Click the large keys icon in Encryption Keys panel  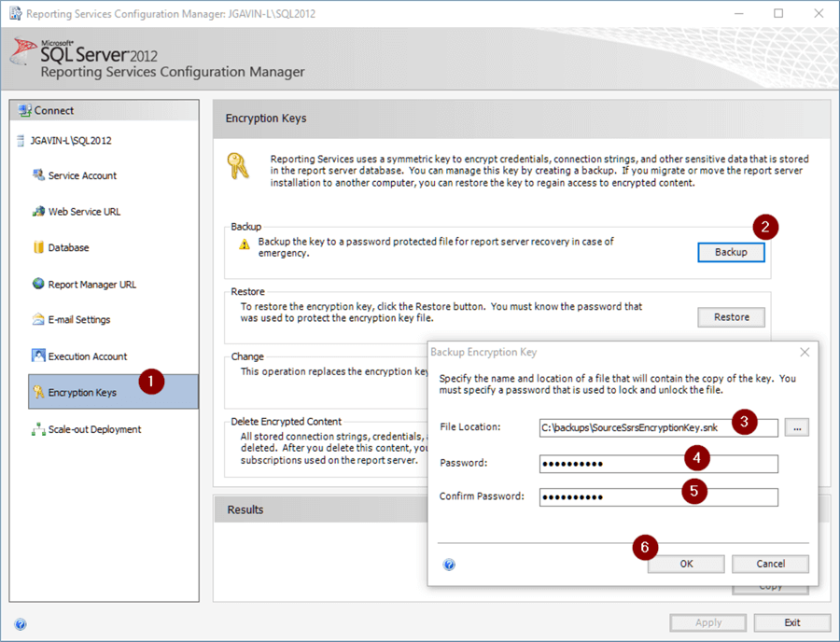pyautogui.click(x=238, y=166)
